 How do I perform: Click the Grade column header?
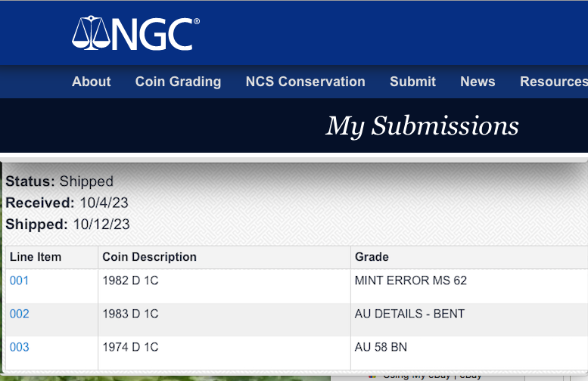(x=372, y=257)
